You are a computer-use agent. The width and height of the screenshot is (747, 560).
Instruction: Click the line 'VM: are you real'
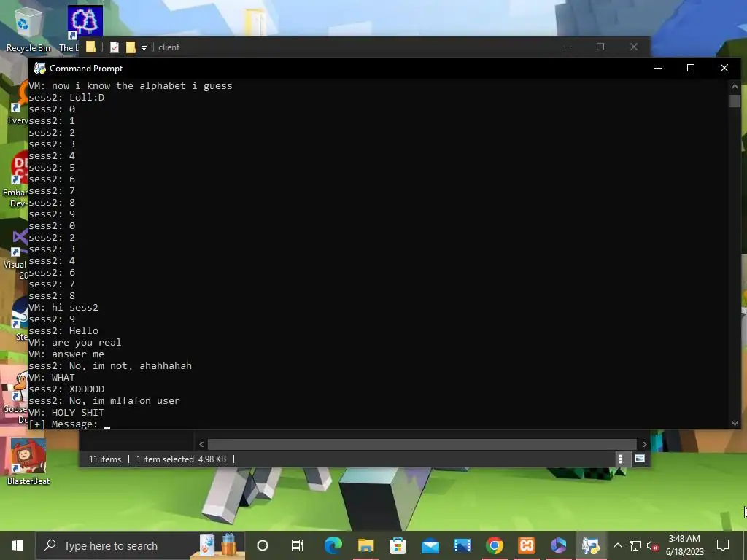coord(75,343)
